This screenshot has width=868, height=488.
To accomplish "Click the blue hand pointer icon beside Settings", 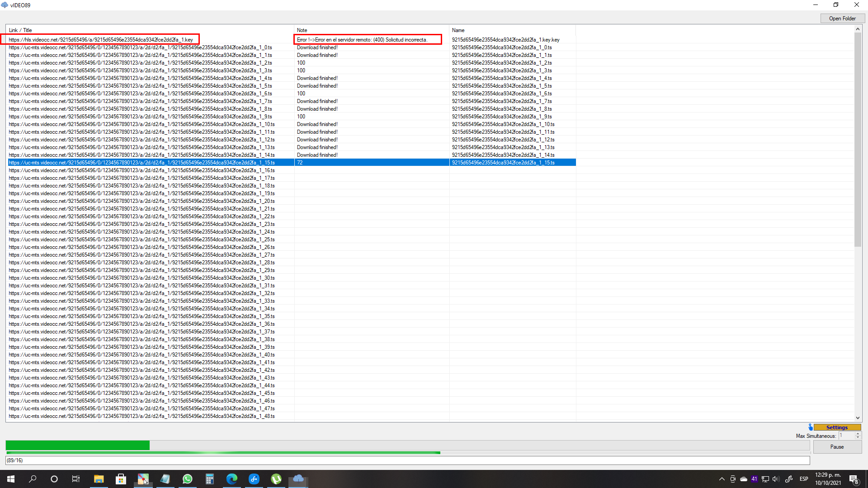I will click(811, 427).
